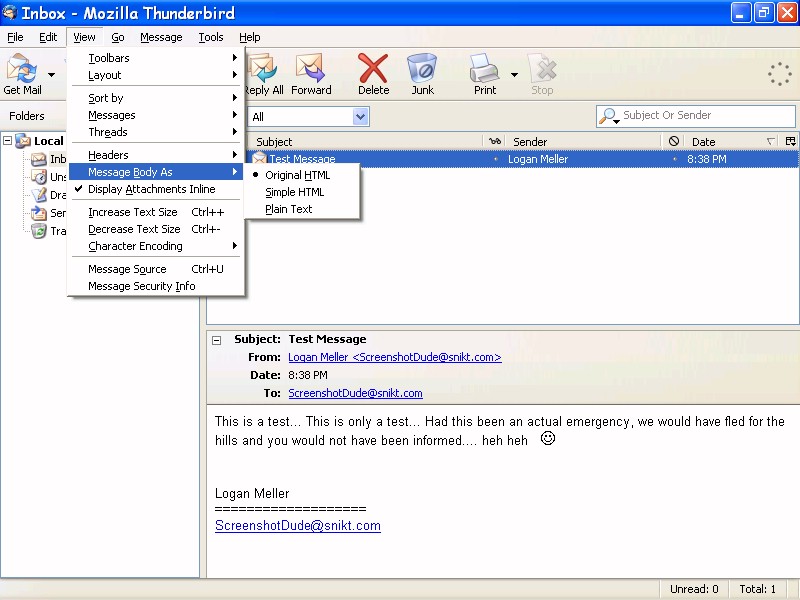The height and width of the screenshot is (600, 800).
Task: Click signature email link in message body
Action: (x=297, y=526)
